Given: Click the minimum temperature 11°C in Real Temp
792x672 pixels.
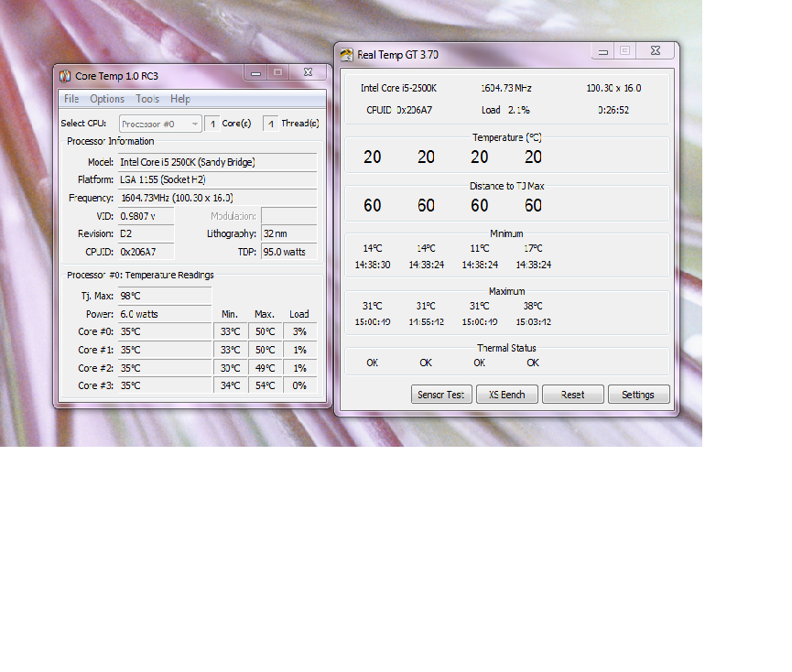Looking at the screenshot, I should pos(480,248).
